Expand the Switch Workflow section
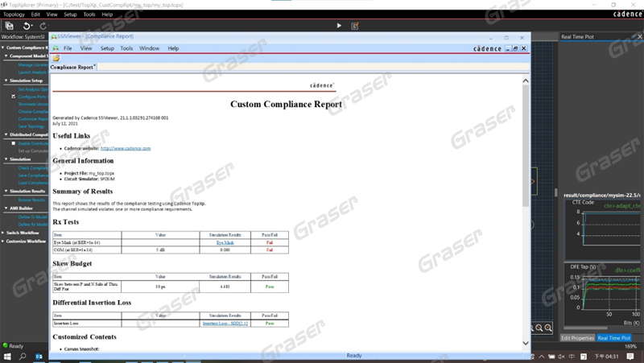This screenshot has width=644, height=363. [3, 233]
